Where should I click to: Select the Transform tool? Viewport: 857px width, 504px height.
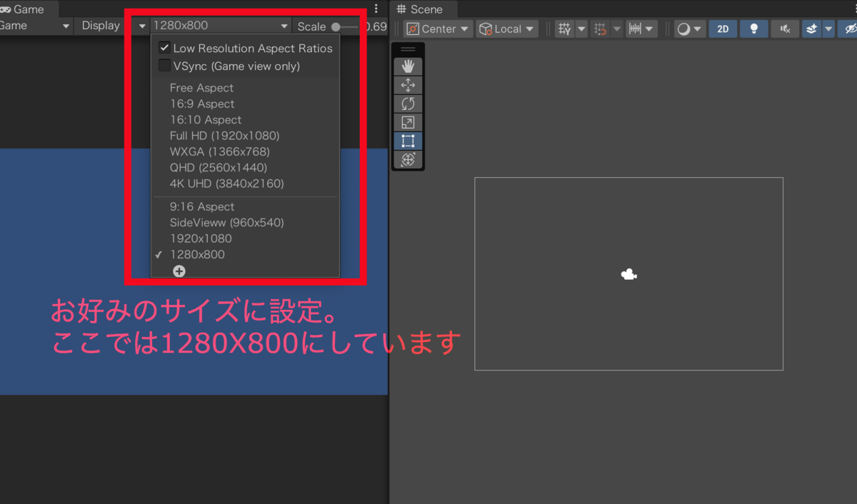point(408,159)
